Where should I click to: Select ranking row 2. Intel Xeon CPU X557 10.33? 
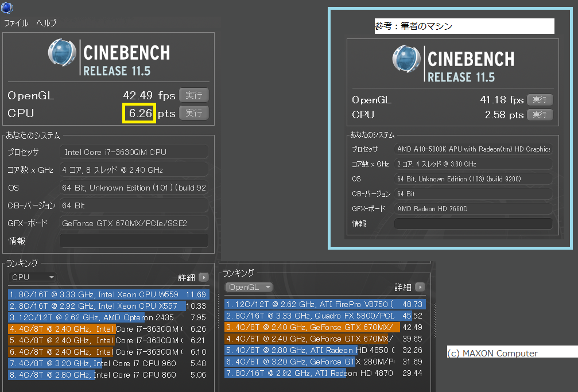click(108, 306)
